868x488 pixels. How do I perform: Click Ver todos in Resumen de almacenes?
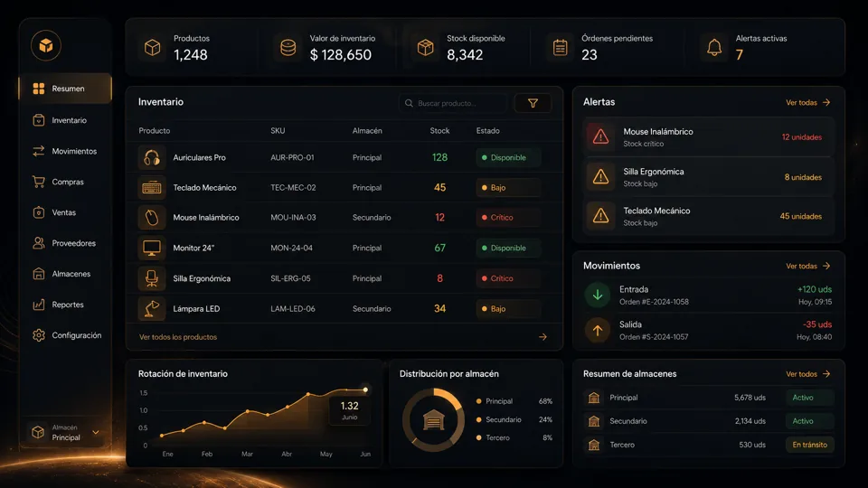807,374
